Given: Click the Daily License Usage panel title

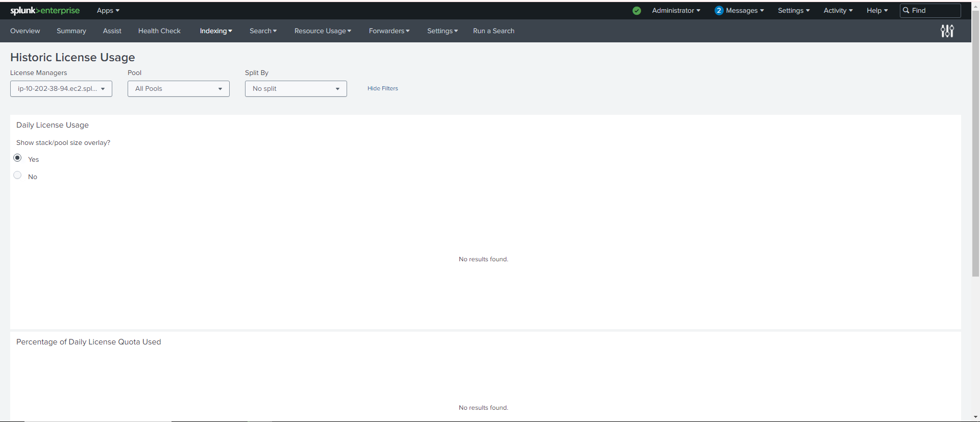Looking at the screenshot, I should 53,126.
